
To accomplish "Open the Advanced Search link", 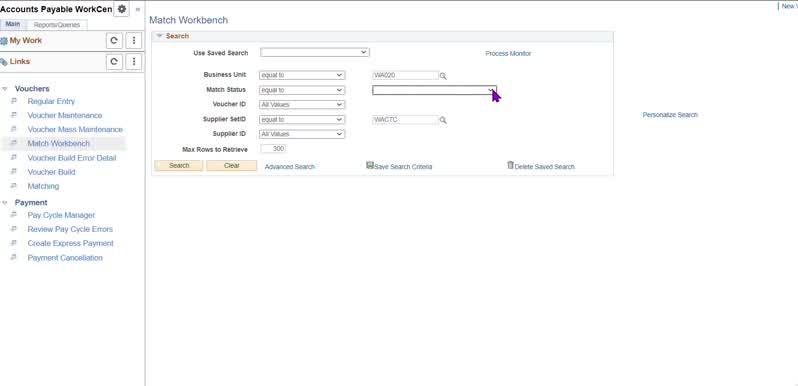I will (x=290, y=167).
